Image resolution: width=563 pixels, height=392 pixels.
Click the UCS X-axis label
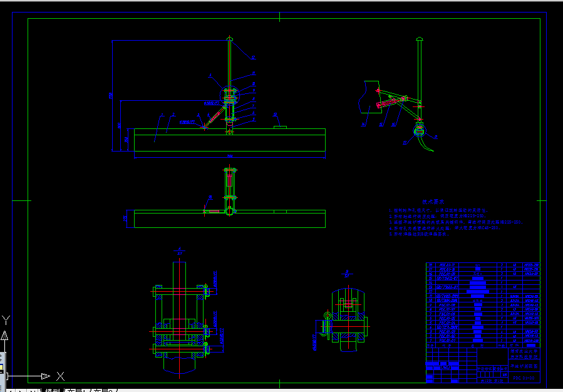[x=60, y=376]
